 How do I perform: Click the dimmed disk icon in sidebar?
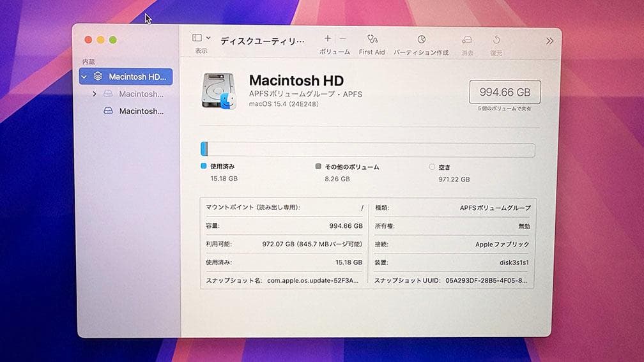108,94
